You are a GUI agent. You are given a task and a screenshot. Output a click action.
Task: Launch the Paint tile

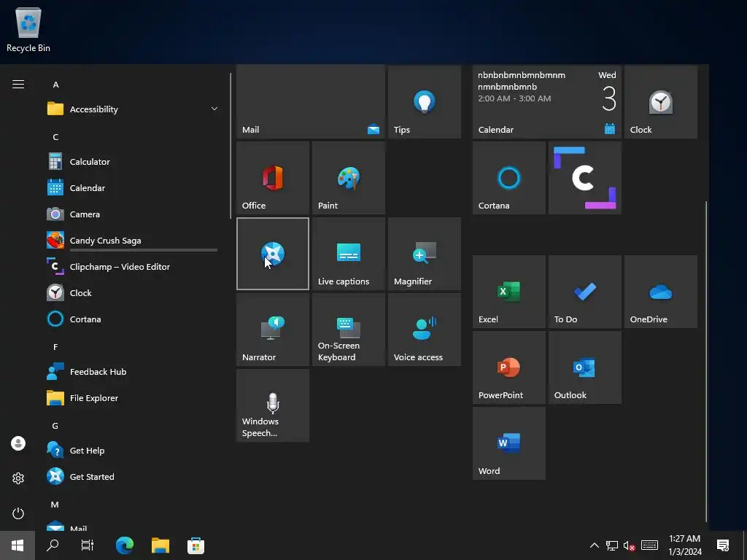point(348,178)
